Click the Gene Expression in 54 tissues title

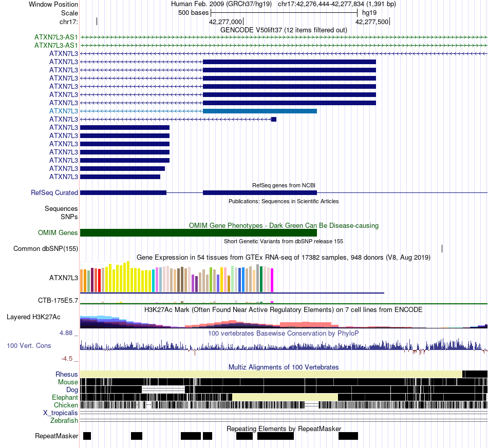(x=284, y=258)
